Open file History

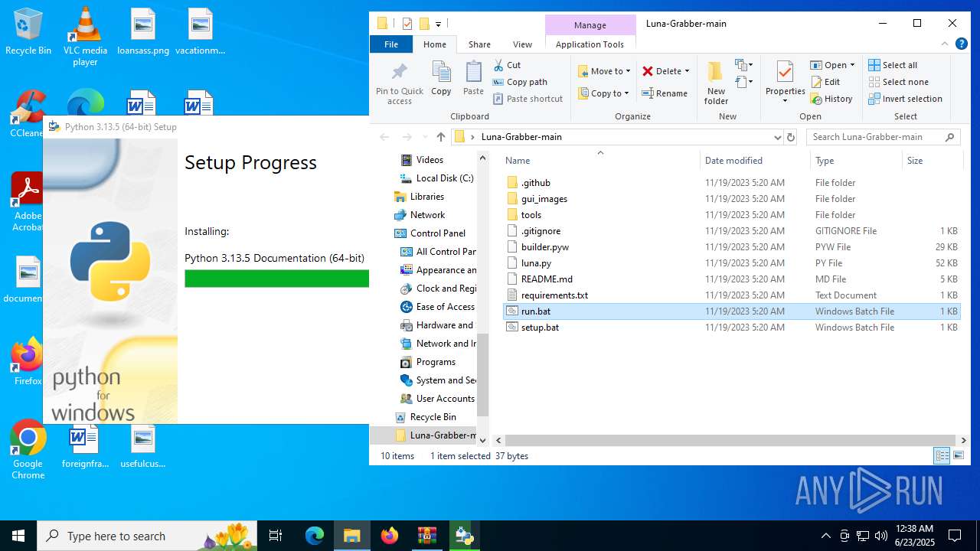point(831,99)
